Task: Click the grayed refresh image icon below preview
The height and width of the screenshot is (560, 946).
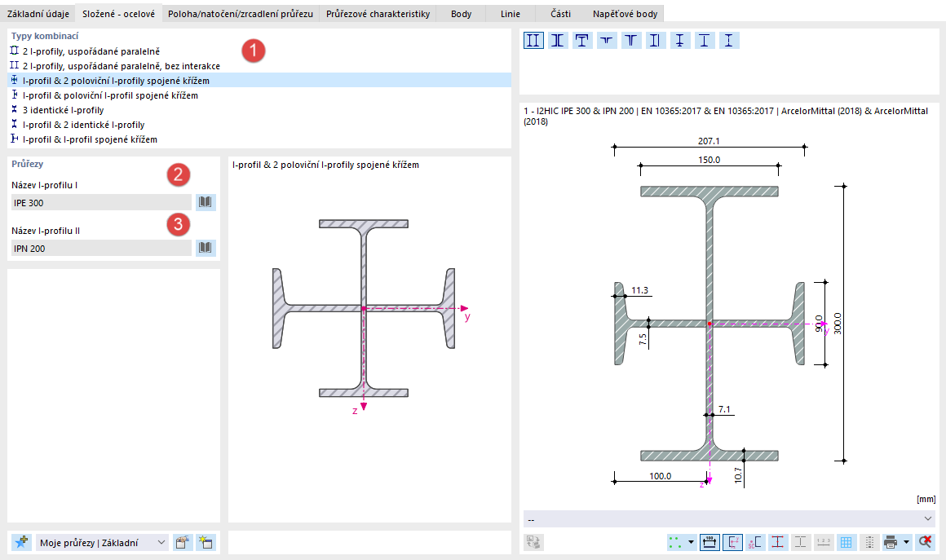Action: click(x=533, y=542)
